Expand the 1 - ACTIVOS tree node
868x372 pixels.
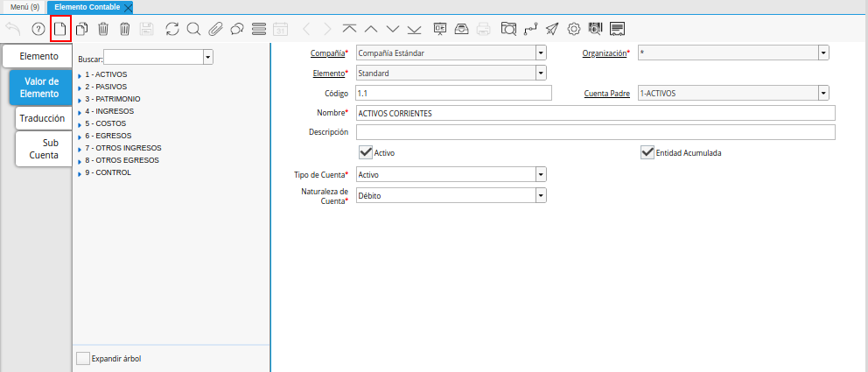point(80,75)
